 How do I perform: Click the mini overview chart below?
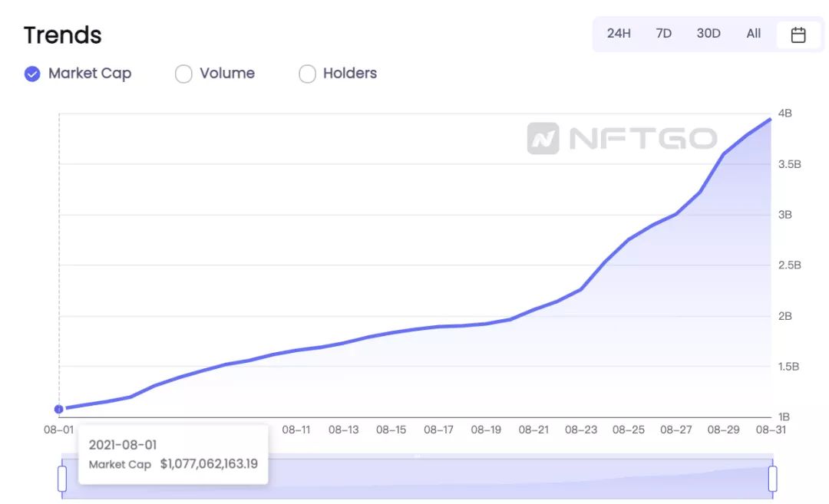pyautogui.click(x=417, y=477)
